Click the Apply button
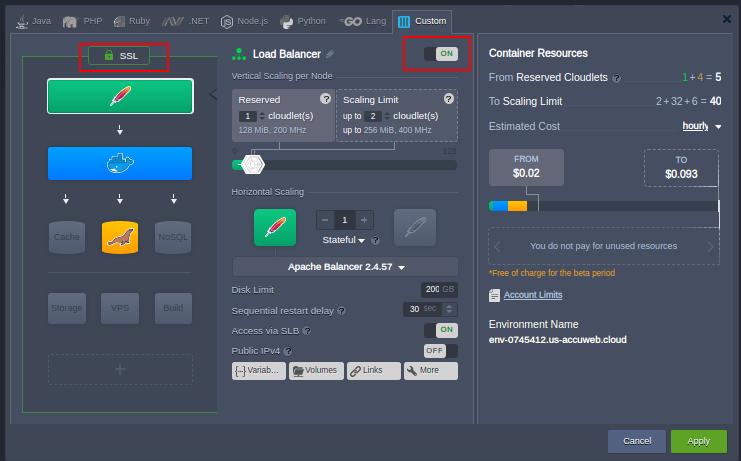Screen dimensions: 741x461 point(698,441)
